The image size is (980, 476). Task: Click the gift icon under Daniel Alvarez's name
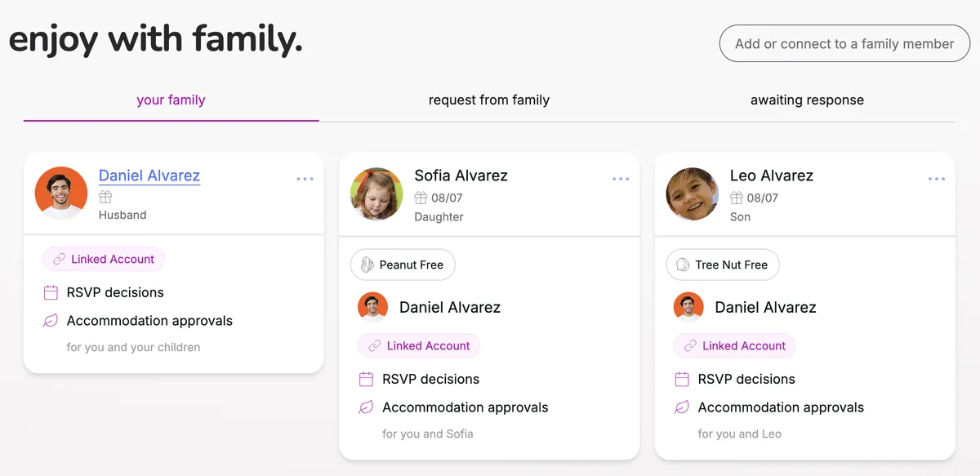click(x=105, y=197)
